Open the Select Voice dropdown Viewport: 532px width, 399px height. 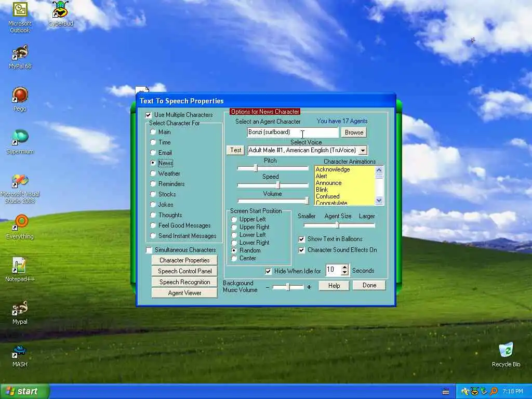pyautogui.click(x=363, y=150)
